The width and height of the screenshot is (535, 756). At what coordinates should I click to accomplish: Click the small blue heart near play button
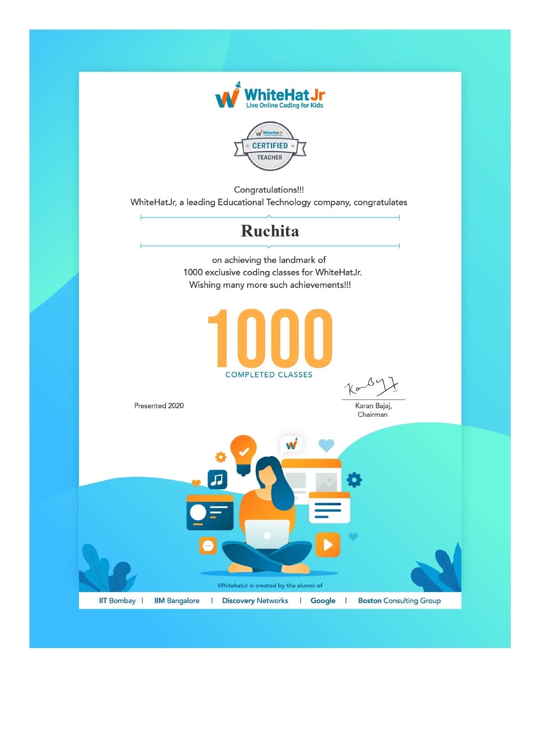353,537
